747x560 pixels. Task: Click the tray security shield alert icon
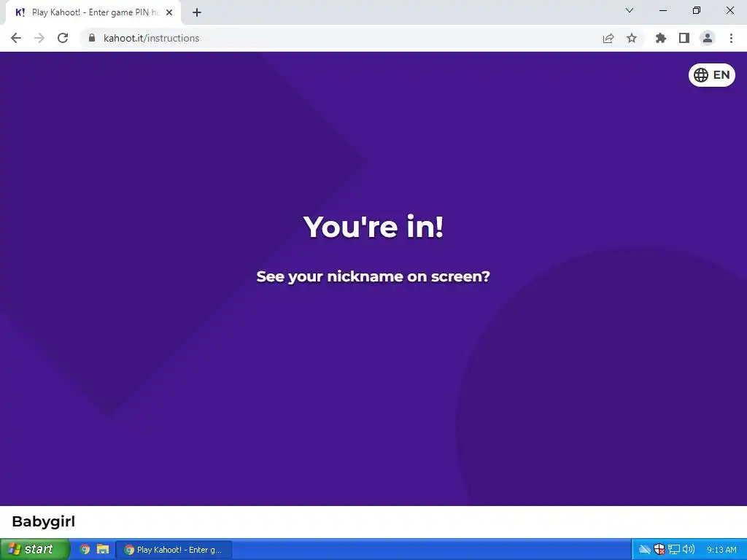(x=659, y=550)
